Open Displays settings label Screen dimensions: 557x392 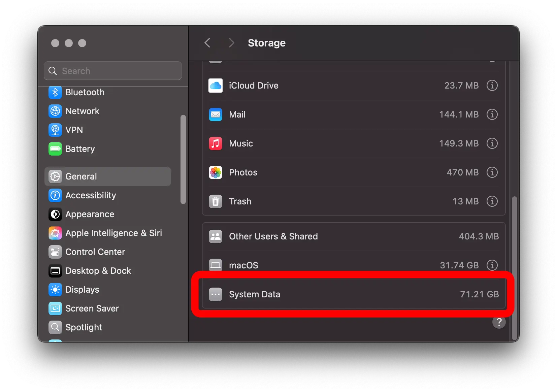(83, 290)
